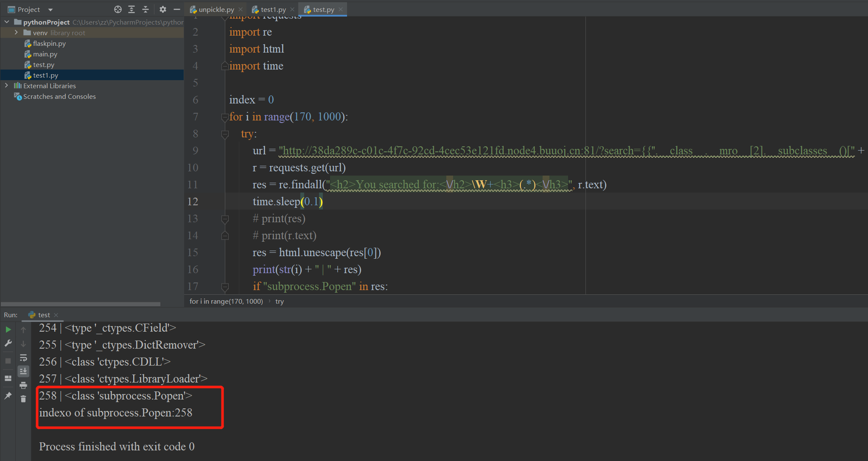Viewport: 868px width, 461px height.
Task: Click the 'try' breadcrumb item
Action: [x=279, y=301]
